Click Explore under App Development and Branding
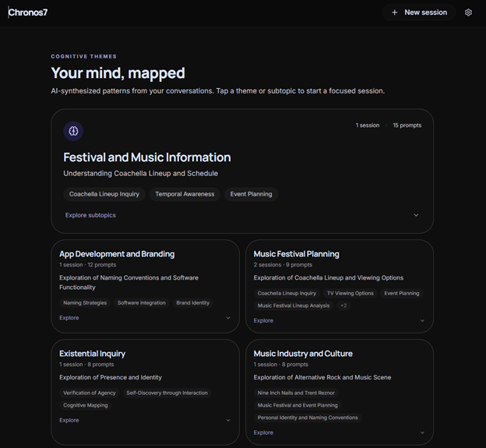Screen dimensions: 486x448 pyautogui.click(x=69, y=318)
